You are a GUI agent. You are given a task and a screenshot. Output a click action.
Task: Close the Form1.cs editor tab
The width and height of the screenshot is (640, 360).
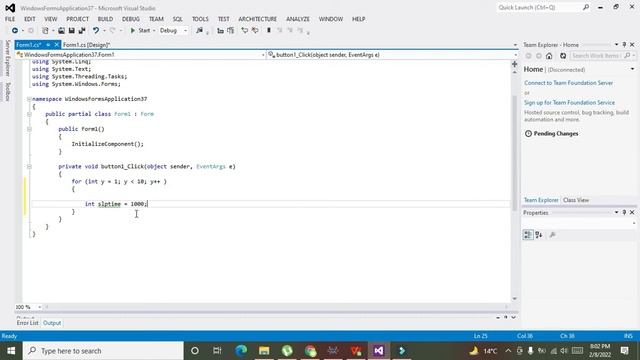pos(57,45)
